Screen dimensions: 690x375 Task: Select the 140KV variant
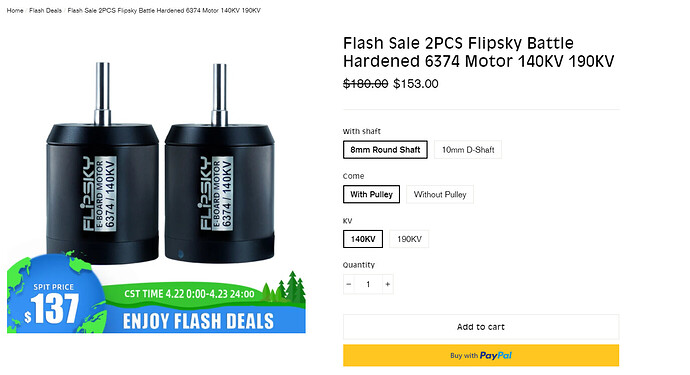pos(363,239)
